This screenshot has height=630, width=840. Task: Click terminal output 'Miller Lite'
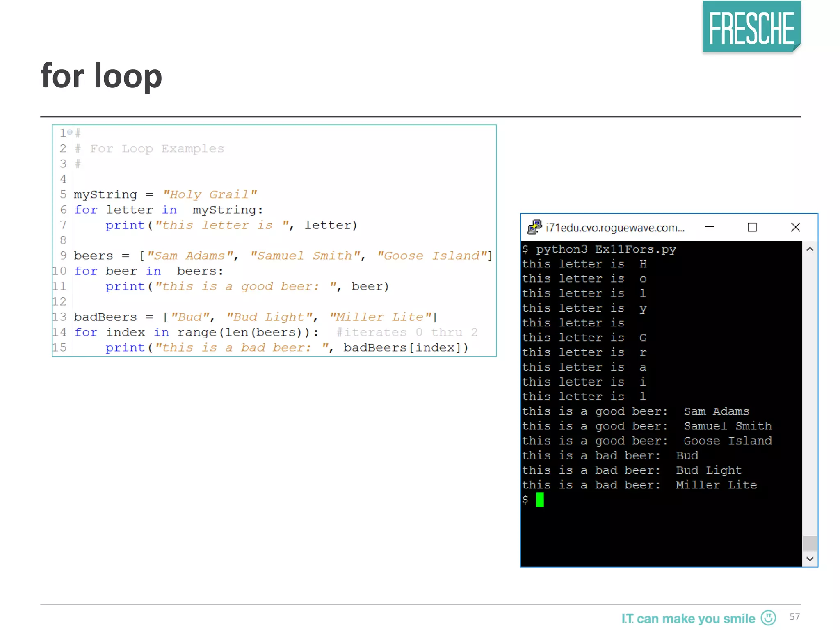(x=717, y=485)
